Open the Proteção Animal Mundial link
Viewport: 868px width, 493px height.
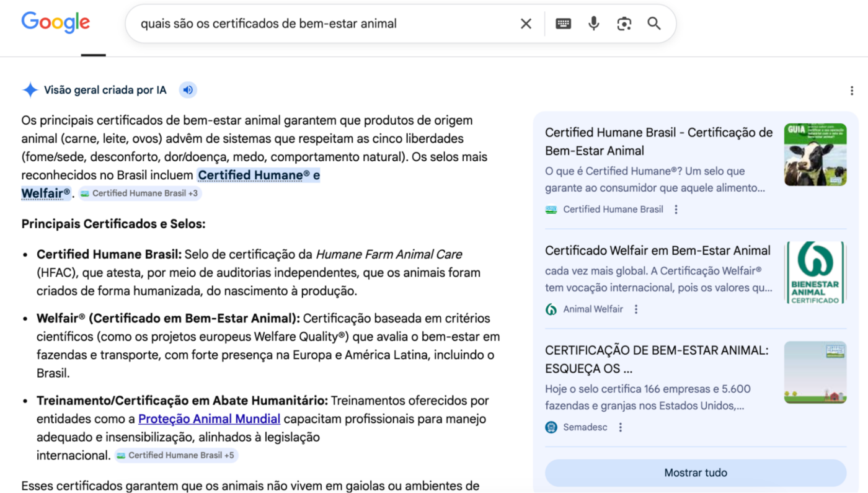tap(209, 419)
